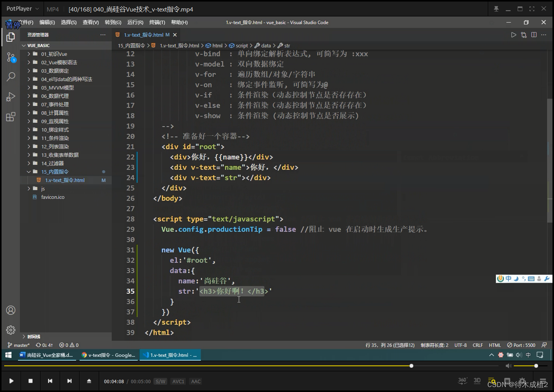
Task: Open editor More Actions ellipsis
Action: click(x=544, y=35)
